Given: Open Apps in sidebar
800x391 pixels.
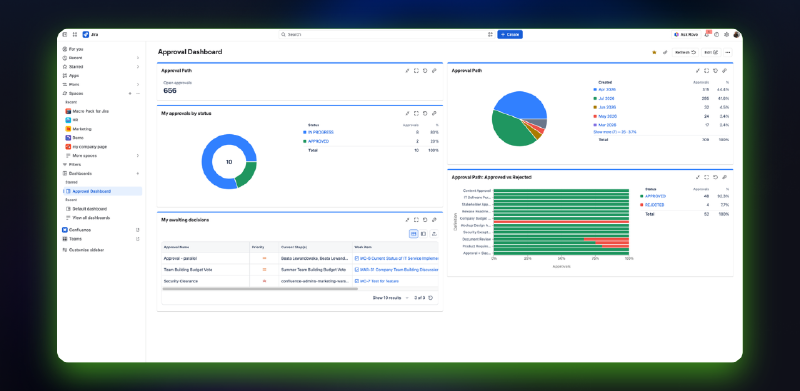Looking at the screenshot, I should [x=74, y=76].
